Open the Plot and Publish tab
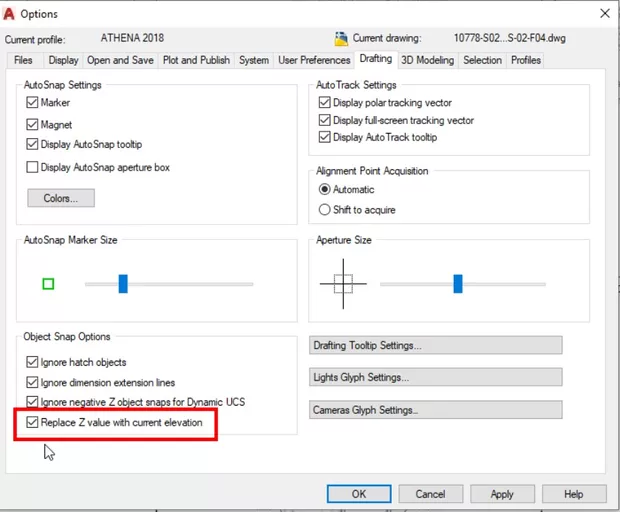Image resolution: width=620 pixels, height=512 pixels. pyautogui.click(x=196, y=60)
